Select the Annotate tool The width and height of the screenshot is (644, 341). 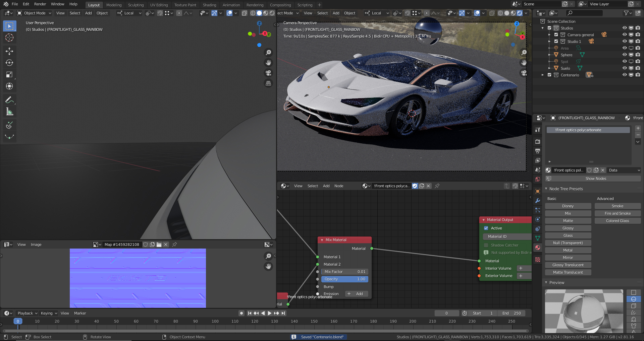9,100
